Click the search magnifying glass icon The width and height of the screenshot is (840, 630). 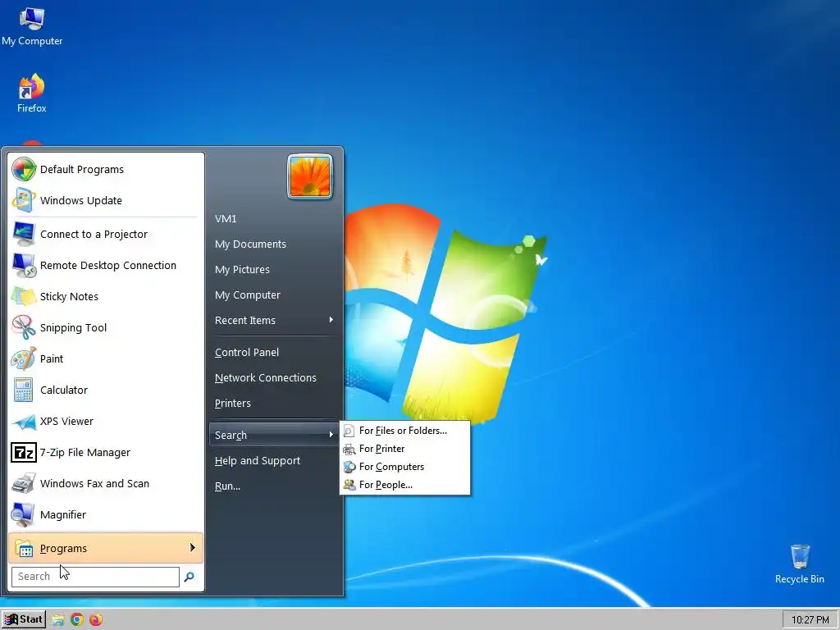[x=189, y=577]
